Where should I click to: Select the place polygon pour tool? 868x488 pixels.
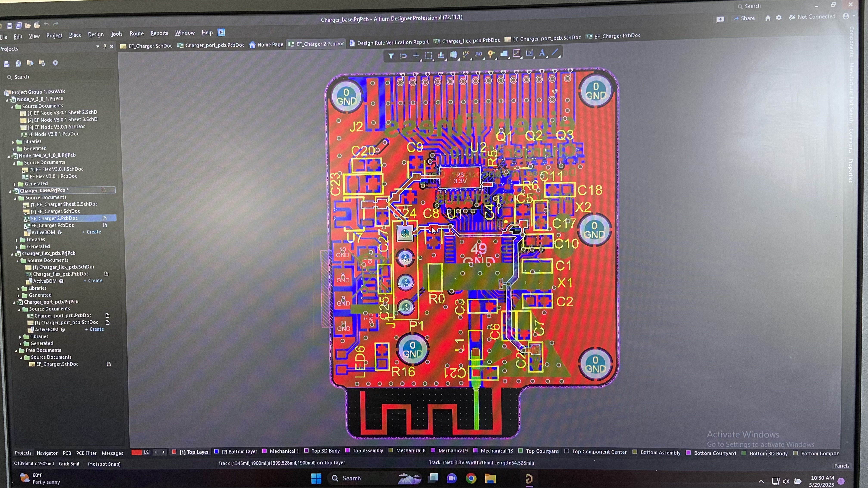504,54
